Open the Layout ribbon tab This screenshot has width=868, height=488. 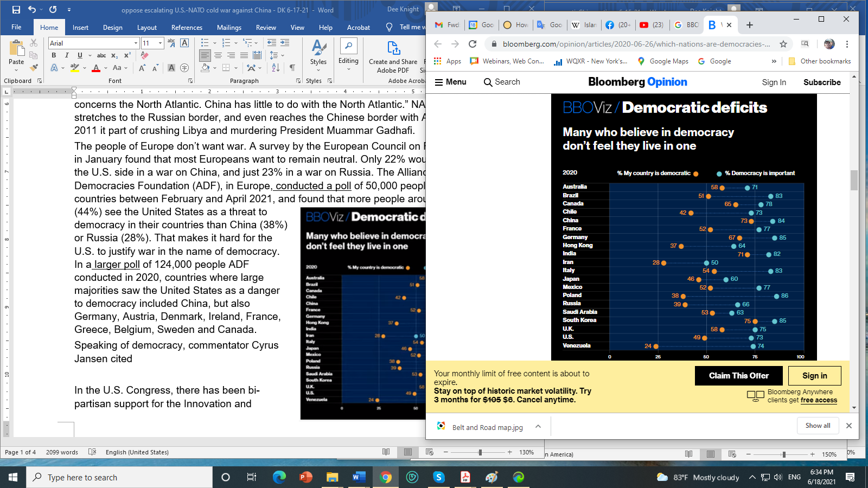click(x=147, y=27)
